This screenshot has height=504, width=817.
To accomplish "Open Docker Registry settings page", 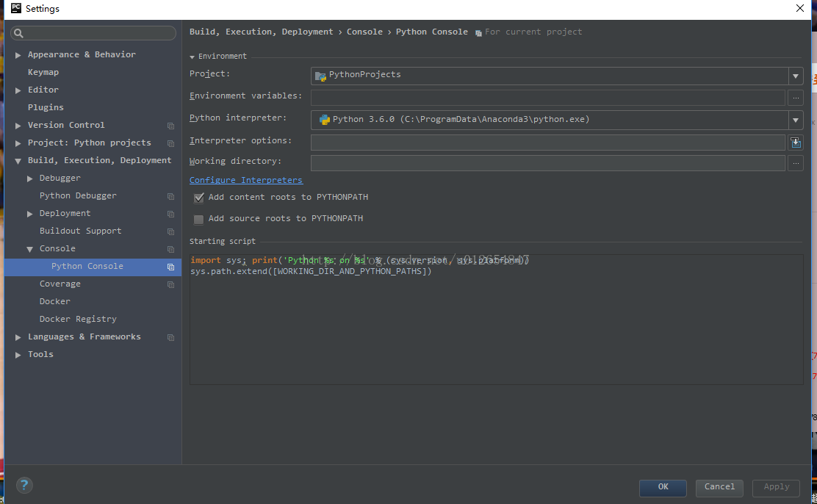I will (78, 319).
